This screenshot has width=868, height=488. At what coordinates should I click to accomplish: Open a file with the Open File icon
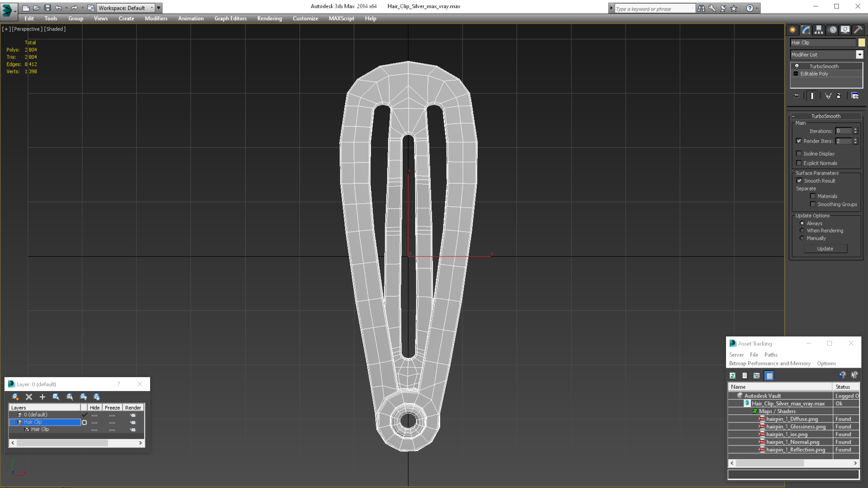(x=37, y=8)
